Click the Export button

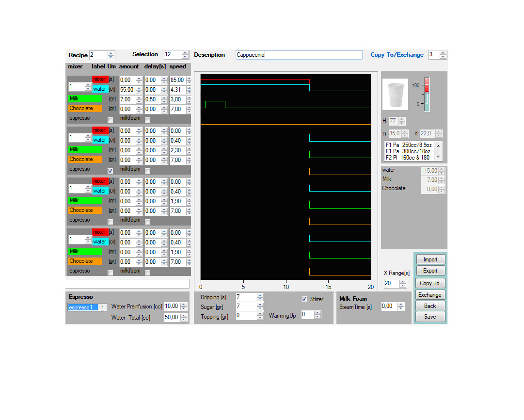[430, 271]
